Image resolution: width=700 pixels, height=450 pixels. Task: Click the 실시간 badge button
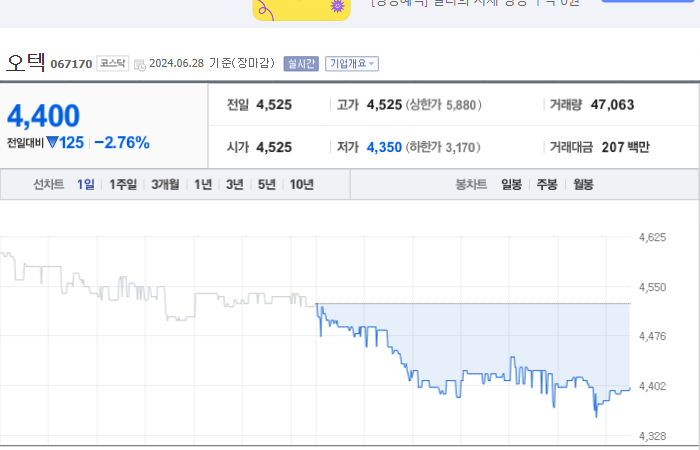[301, 64]
